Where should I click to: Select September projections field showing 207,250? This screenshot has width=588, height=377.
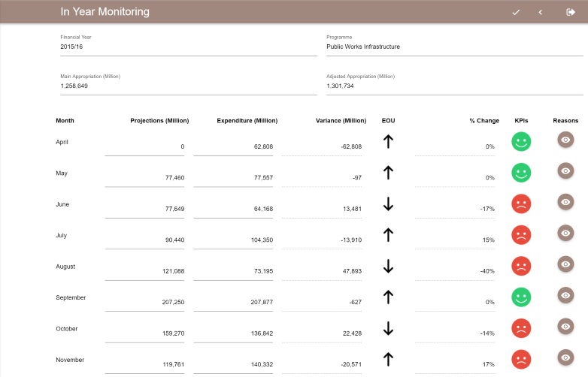145,302
